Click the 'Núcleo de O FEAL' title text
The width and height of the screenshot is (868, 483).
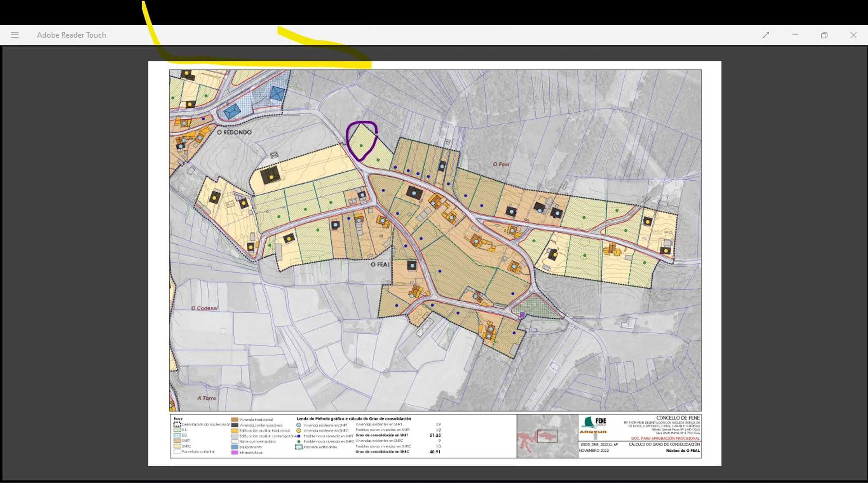[x=683, y=451]
